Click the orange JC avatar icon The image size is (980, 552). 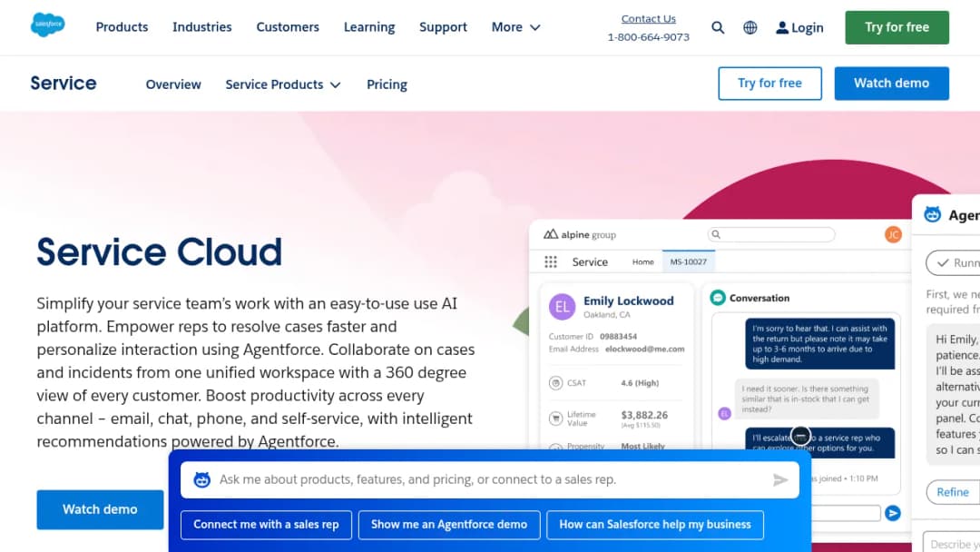(x=893, y=234)
